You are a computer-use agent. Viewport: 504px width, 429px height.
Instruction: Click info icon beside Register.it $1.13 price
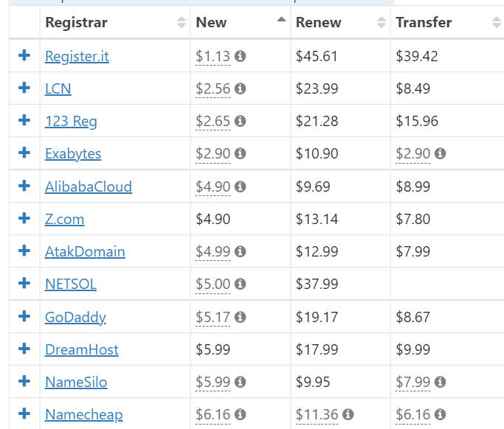click(241, 56)
